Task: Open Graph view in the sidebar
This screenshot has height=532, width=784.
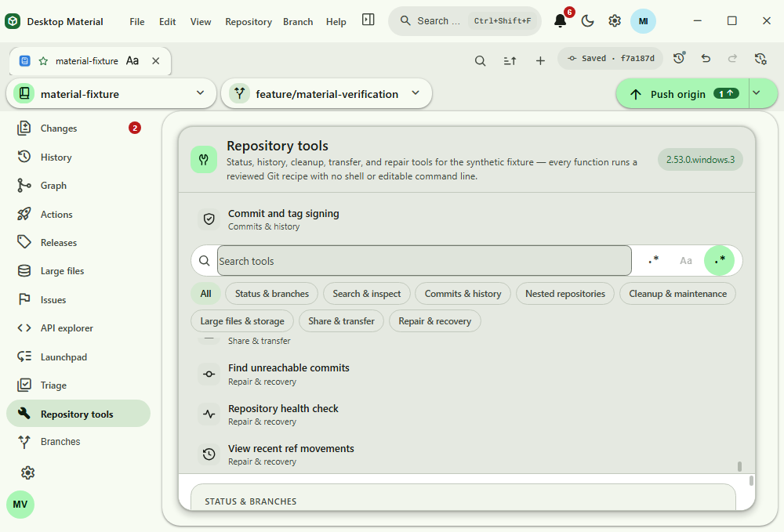Action: pos(78,186)
